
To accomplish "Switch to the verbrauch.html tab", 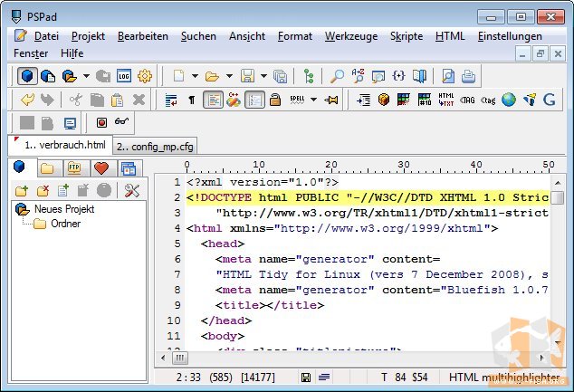I will pyautogui.click(x=61, y=145).
